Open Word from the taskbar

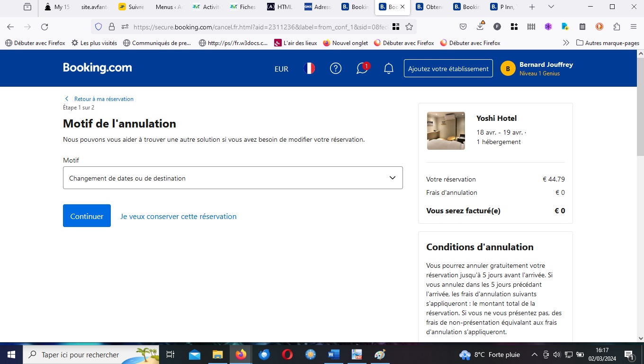[334, 355]
